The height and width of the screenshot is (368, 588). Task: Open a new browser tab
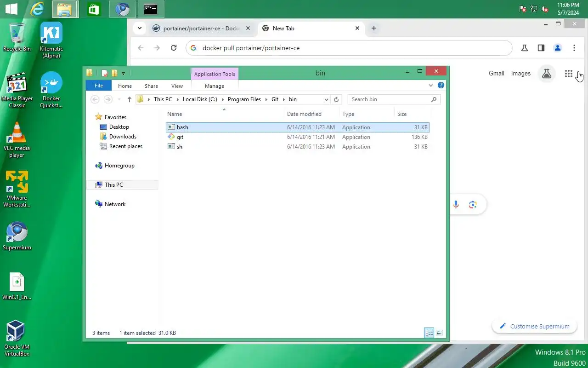pos(374,28)
